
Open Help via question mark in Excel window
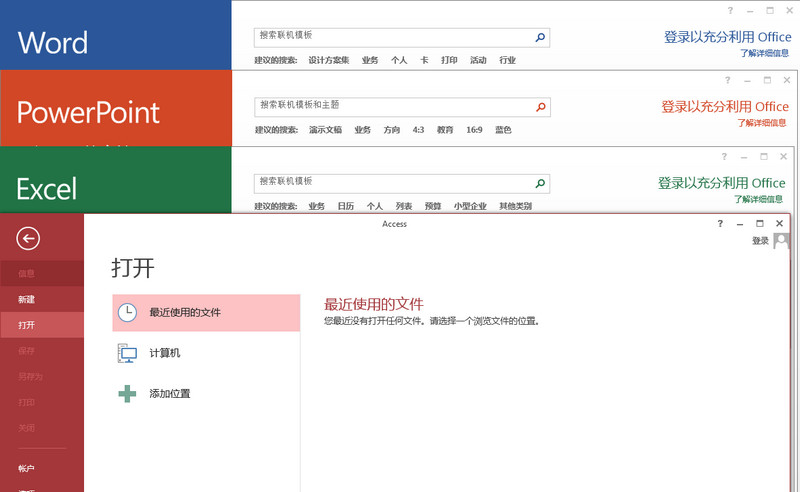pos(724,157)
